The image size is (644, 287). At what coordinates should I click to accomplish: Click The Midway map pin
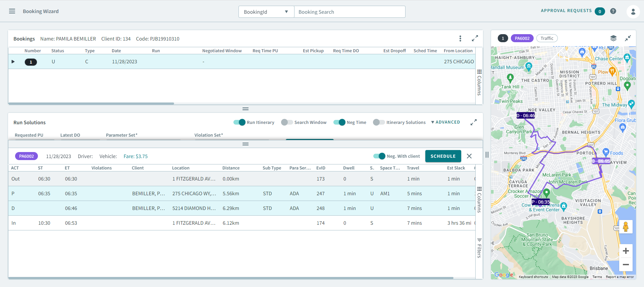coord(631,104)
